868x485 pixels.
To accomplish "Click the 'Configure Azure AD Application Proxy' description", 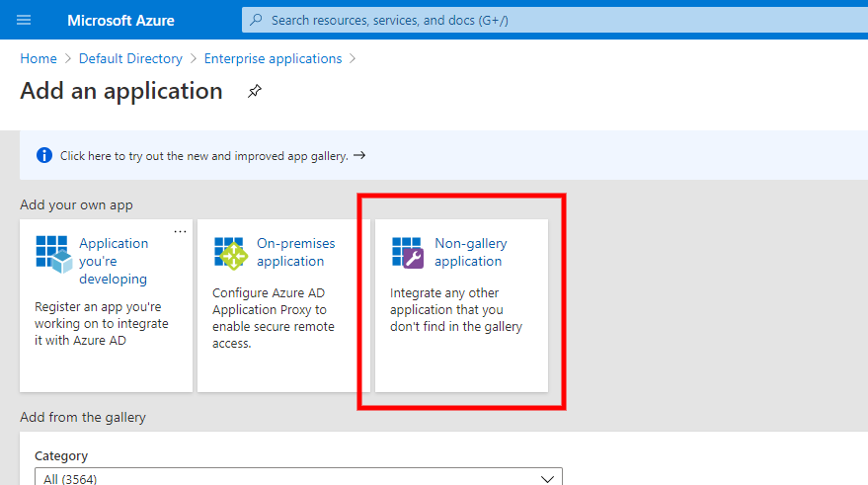I will [x=274, y=318].
